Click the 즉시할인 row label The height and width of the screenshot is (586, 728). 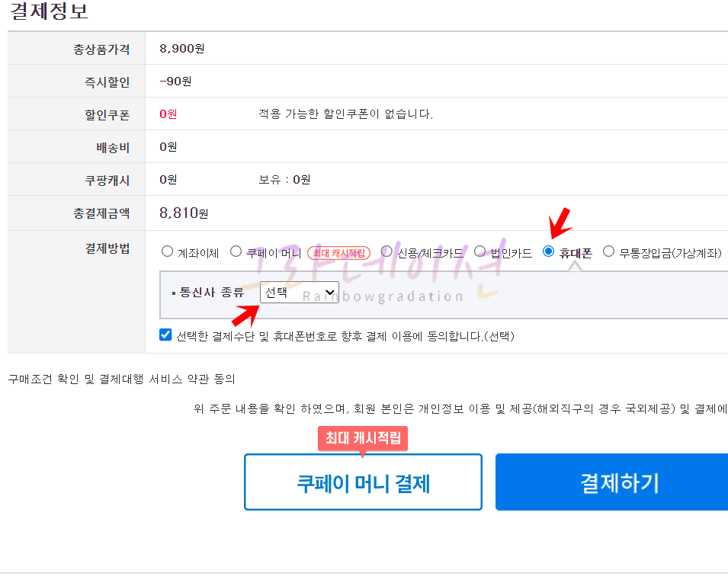[x=107, y=82]
